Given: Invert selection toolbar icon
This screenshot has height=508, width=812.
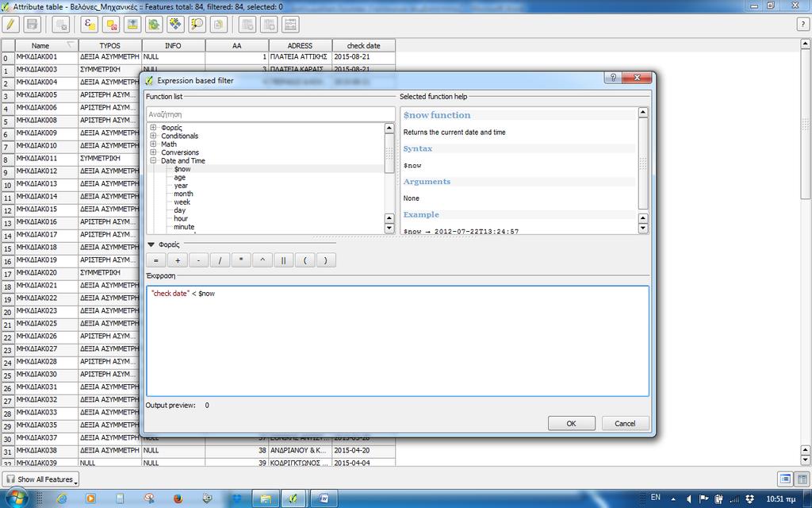Looking at the screenshot, I should pyautogui.click(x=154, y=25).
